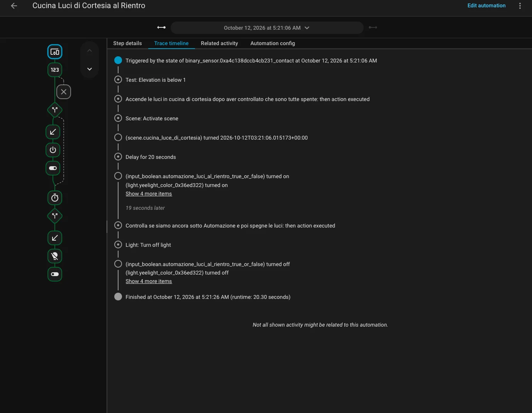Select the last toggle node in the graph
This screenshot has height=413, width=532.
tap(55, 274)
